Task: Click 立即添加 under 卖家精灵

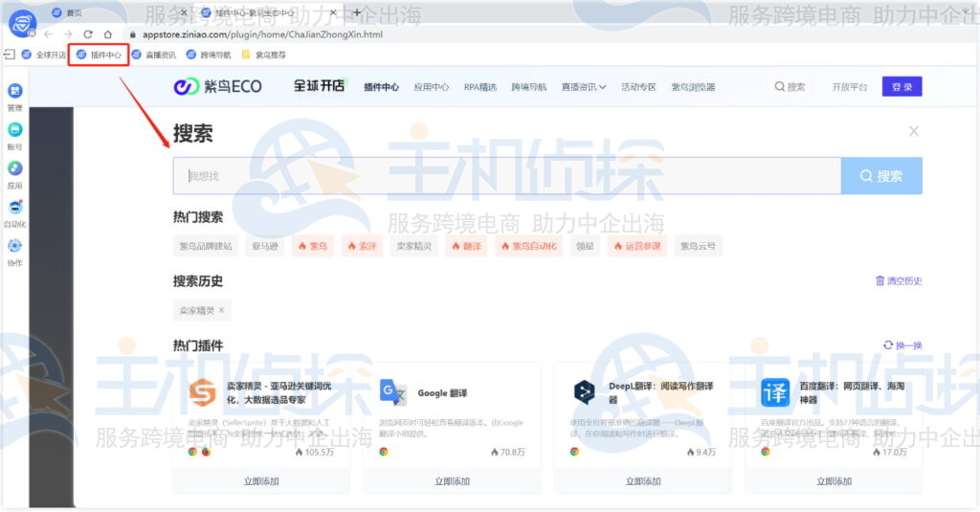Action: (x=261, y=481)
